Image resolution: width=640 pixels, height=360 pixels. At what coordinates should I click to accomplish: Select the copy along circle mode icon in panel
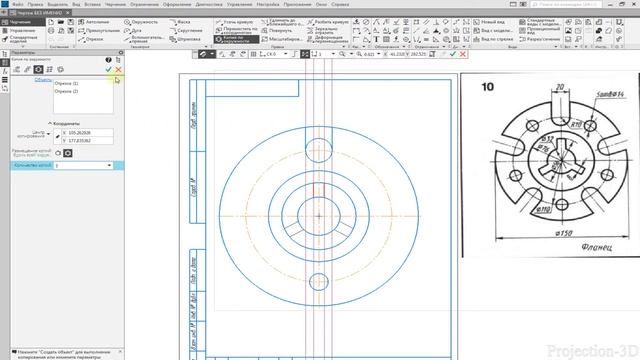38,69
